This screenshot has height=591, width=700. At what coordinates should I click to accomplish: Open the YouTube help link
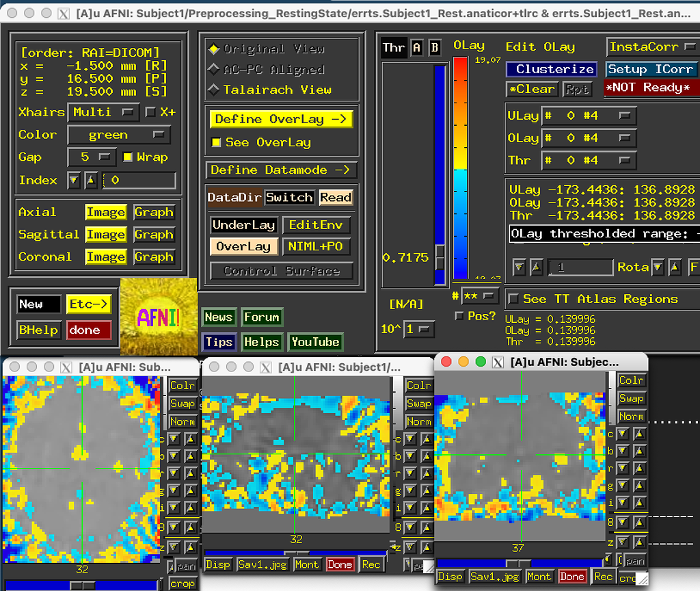(315, 342)
